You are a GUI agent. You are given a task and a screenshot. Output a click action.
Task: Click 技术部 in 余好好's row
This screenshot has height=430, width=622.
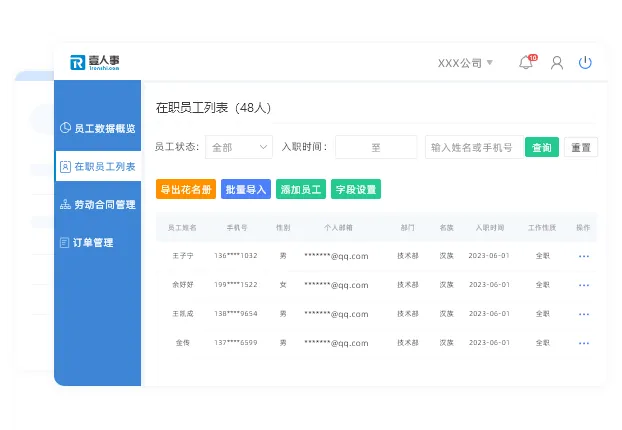[408, 285]
